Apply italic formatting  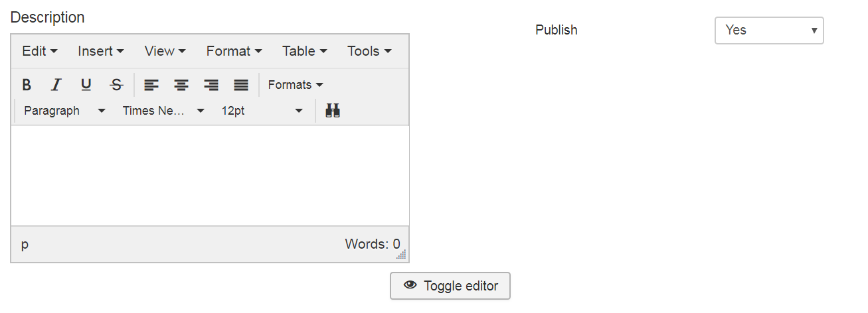pyautogui.click(x=56, y=85)
